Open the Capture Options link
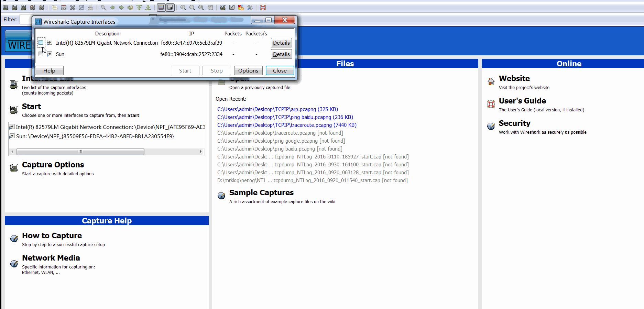644x309 pixels. [x=53, y=165]
